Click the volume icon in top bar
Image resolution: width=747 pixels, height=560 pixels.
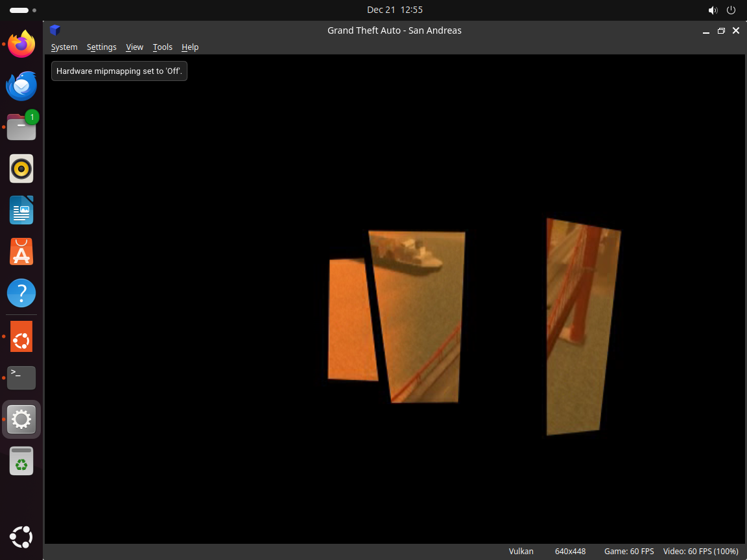(x=713, y=10)
